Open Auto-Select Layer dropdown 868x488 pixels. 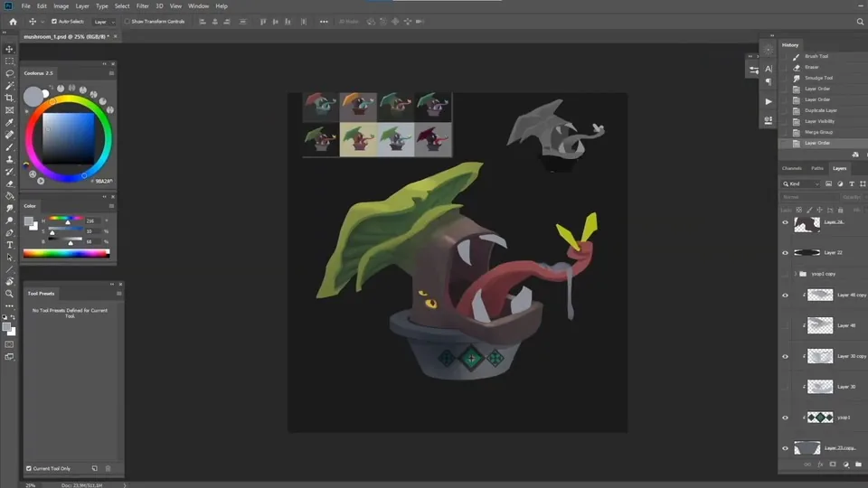(104, 22)
